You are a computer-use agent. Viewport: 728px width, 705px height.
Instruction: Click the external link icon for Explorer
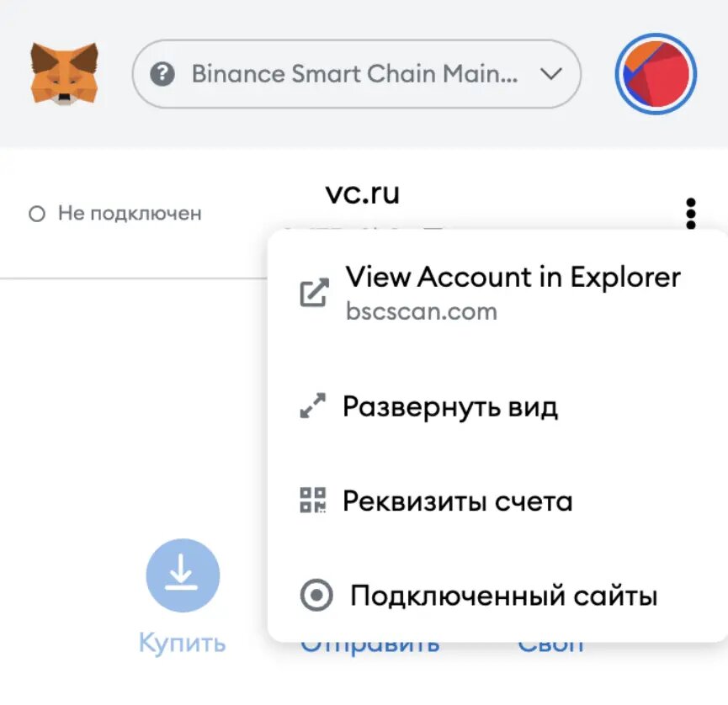(x=314, y=293)
